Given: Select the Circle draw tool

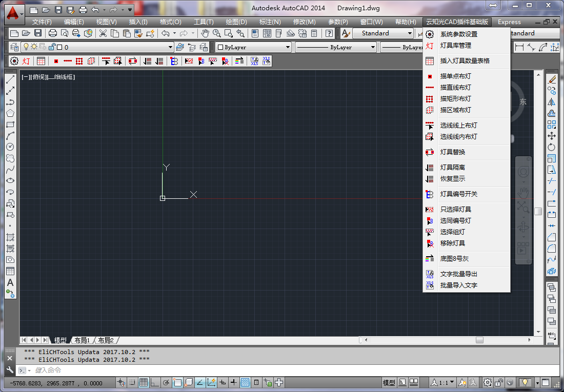Looking at the screenshot, I should pos(10,147).
